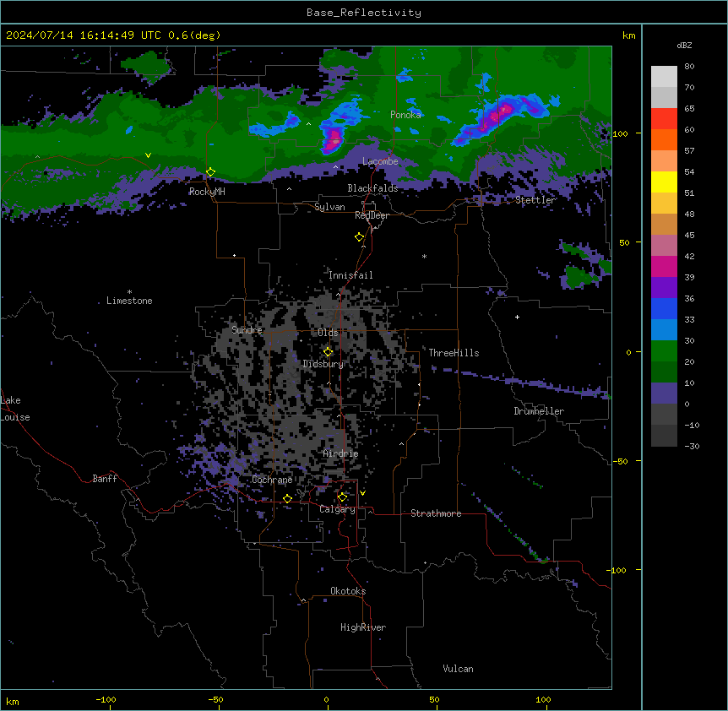Click the Base_Reflectivity title text
The image size is (728, 711).
pyautogui.click(x=364, y=13)
